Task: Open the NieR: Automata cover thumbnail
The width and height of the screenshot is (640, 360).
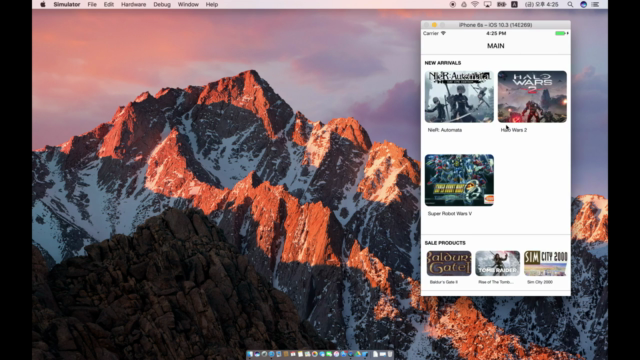Action: [x=459, y=97]
